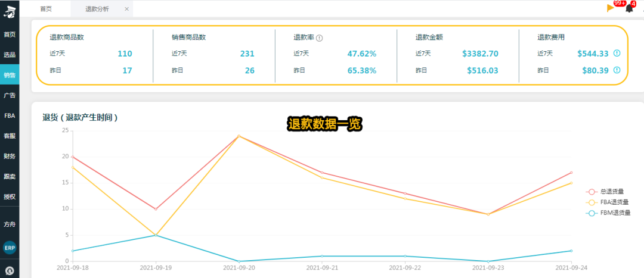Screen dimensions: 644x278
Task: Click the 110 refund items value
Action: [125, 54]
